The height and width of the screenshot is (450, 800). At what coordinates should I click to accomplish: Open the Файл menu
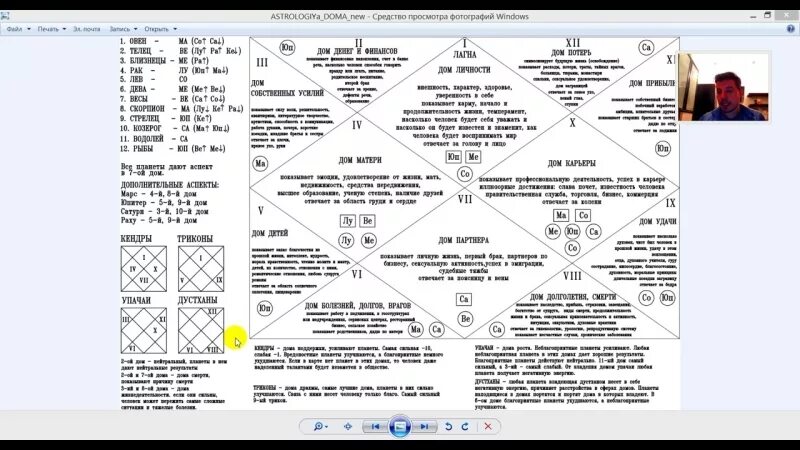tap(18, 29)
